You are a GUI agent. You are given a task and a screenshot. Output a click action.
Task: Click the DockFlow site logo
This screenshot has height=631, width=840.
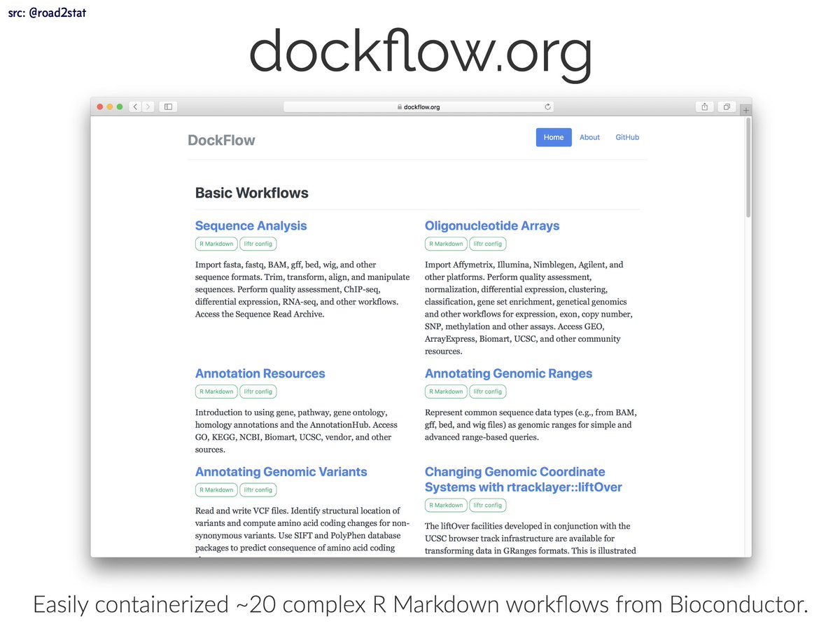(221, 140)
